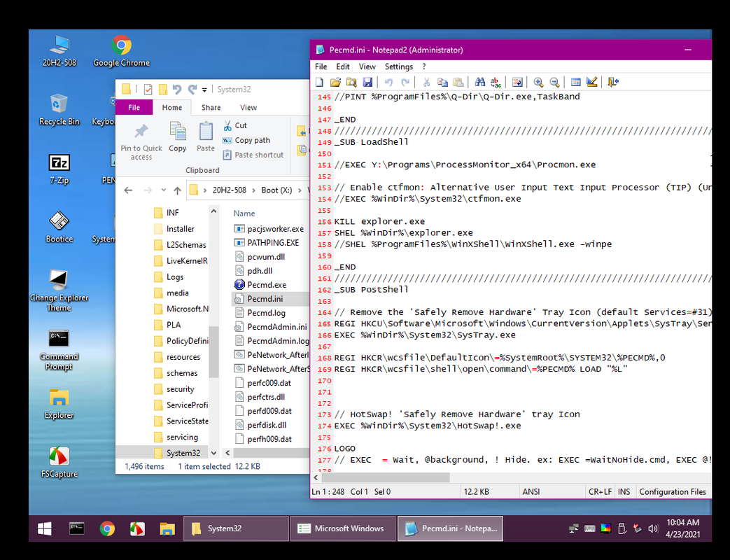Click the Explorer Back navigation arrow
Image resolution: width=730 pixels, height=560 pixels.
tap(129, 190)
